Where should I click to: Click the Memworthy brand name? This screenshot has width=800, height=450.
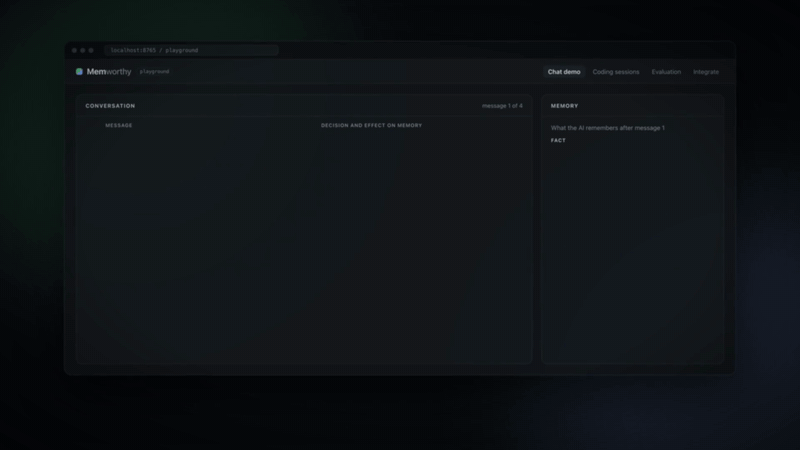click(109, 71)
